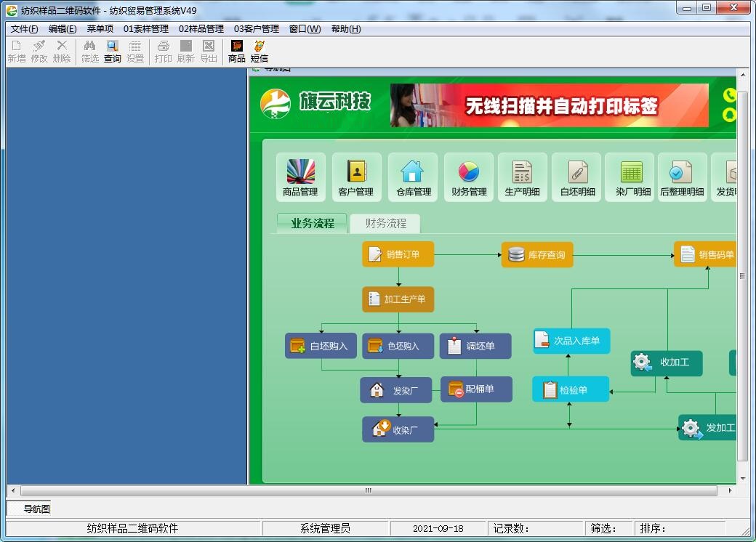This screenshot has width=756, height=542.
Task: Click the 2021-09-18 date in the status bar
Action: click(438, 528)
